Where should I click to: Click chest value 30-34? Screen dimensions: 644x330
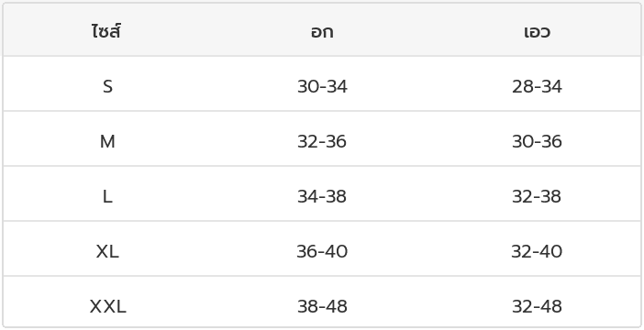coord(322,86)
